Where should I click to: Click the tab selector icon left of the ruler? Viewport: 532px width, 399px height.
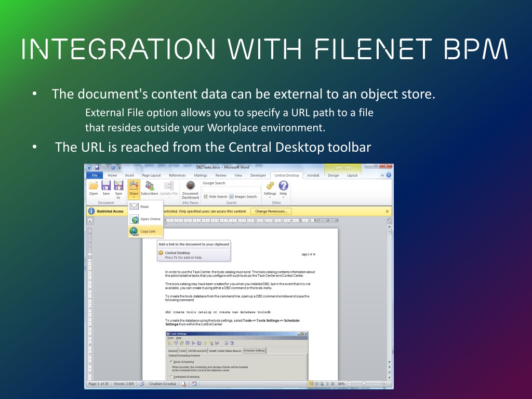pos(90,220)
